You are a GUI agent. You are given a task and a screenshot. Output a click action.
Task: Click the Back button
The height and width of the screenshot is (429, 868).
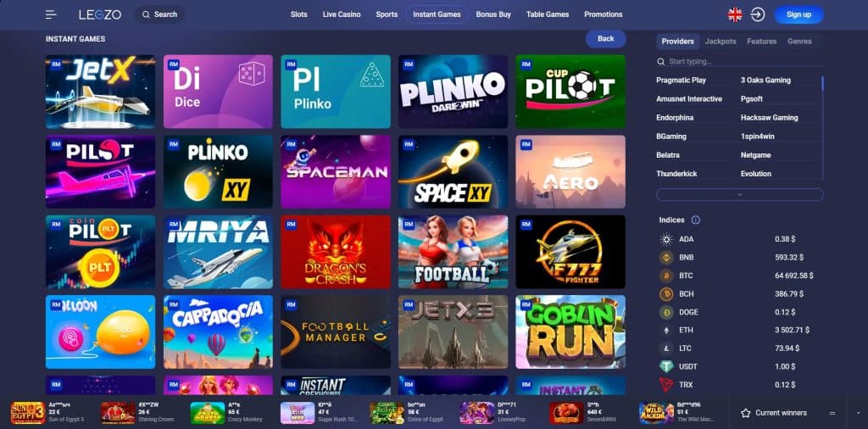(x=605, y=39)
